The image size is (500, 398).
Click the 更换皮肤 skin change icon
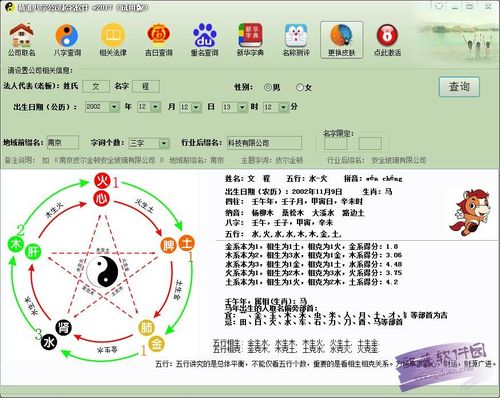[x=342, y=40]
